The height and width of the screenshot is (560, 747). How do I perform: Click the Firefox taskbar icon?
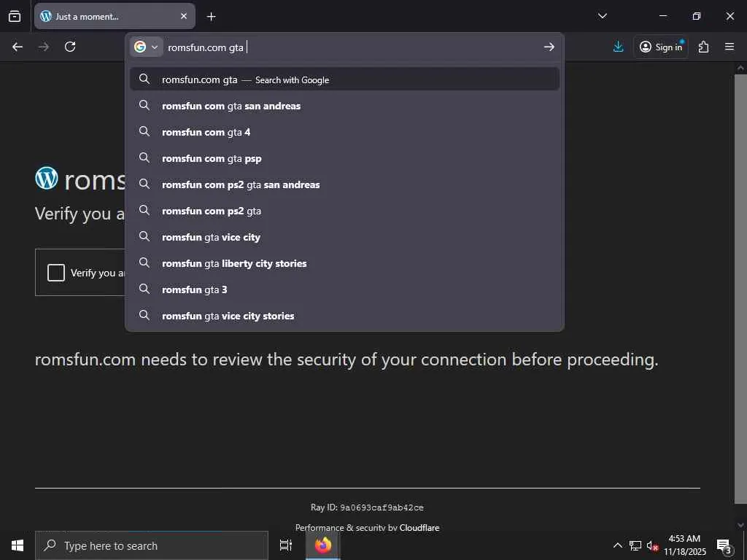click(323, 545)
